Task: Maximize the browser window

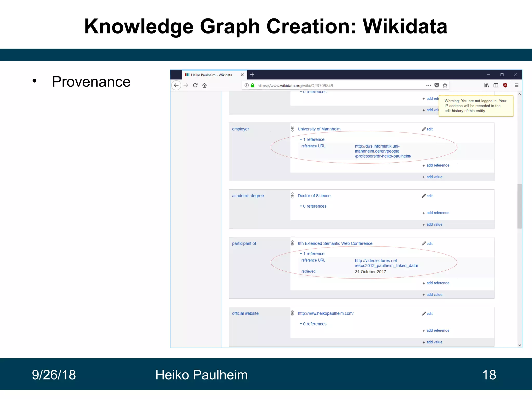Action: click(502, 75)
